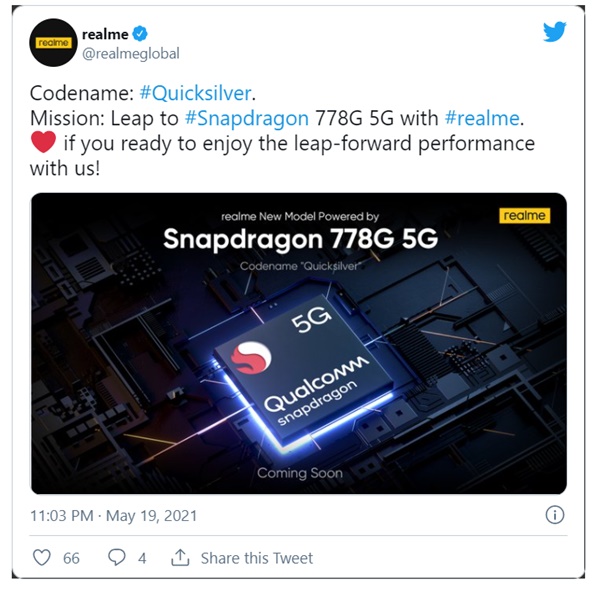Screen dimensions: 600x591
Task: Click the 66 likes count
Action: [x=71, y=558]
